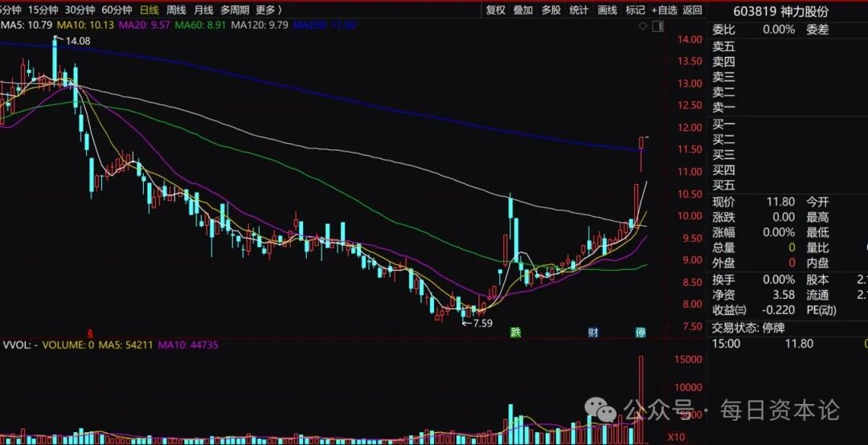Toggle the 标记 mark option
The image size is (868, 445).
click(635, 10)
